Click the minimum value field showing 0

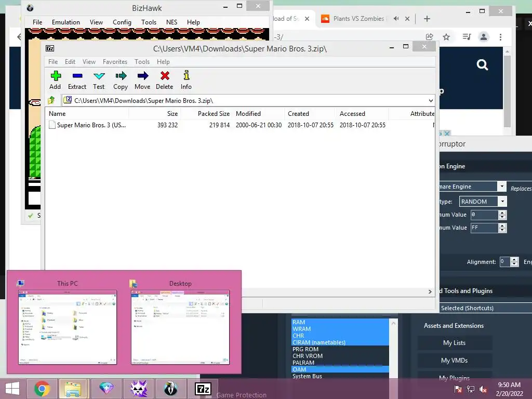point(485,215)
